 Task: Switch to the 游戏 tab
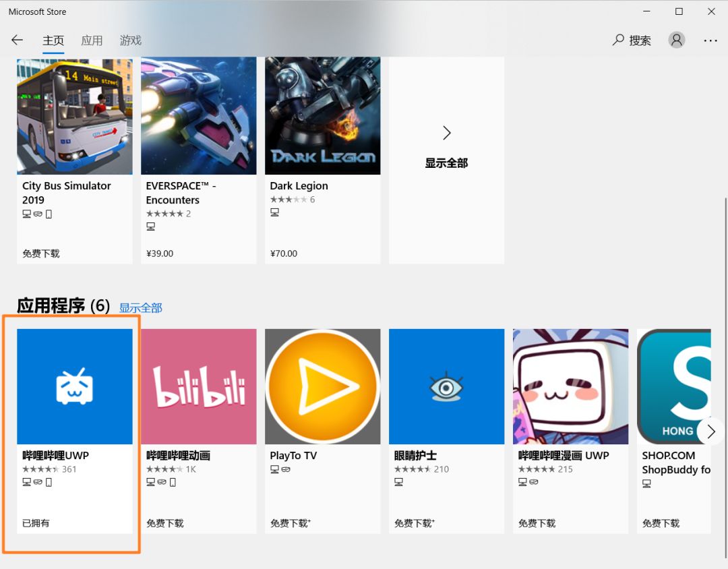point(131,40)
